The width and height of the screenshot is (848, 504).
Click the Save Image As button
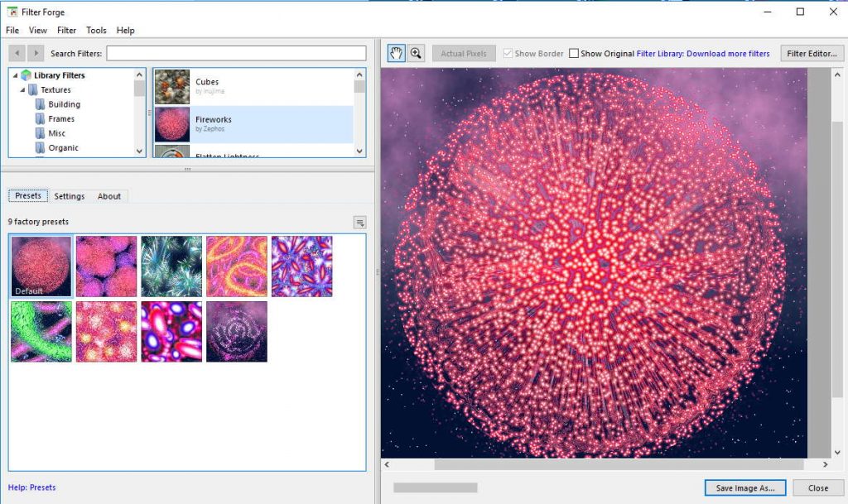click(x=745, y=487)
